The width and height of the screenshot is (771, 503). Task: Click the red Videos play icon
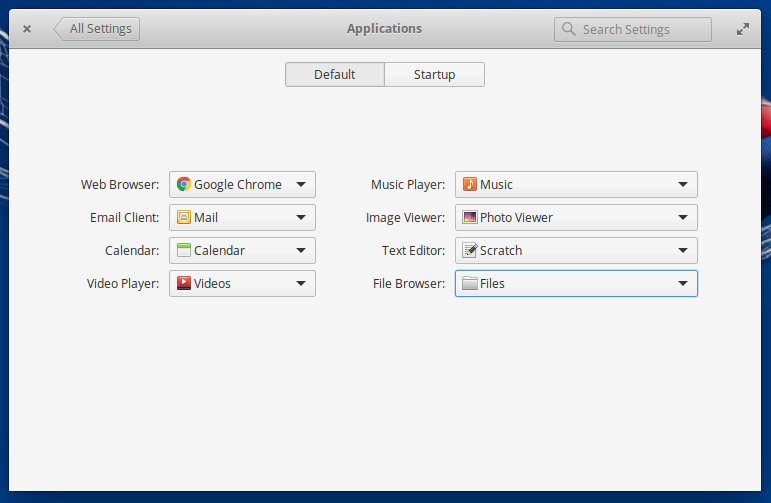(x=184, y=283)
